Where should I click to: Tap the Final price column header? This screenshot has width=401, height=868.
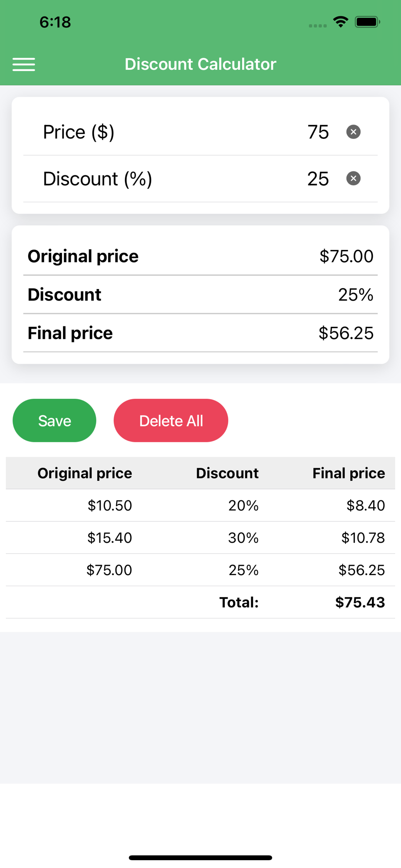point(348,473)
